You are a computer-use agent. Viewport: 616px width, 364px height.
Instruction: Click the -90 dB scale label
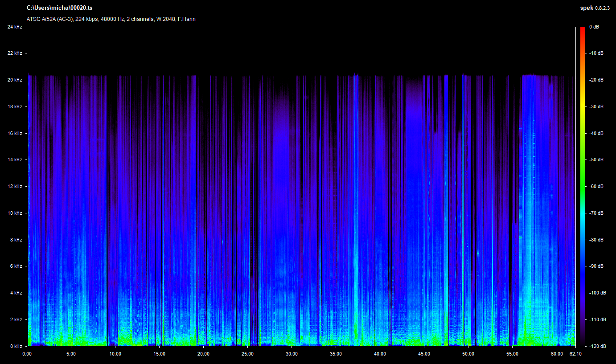point(596,266)
